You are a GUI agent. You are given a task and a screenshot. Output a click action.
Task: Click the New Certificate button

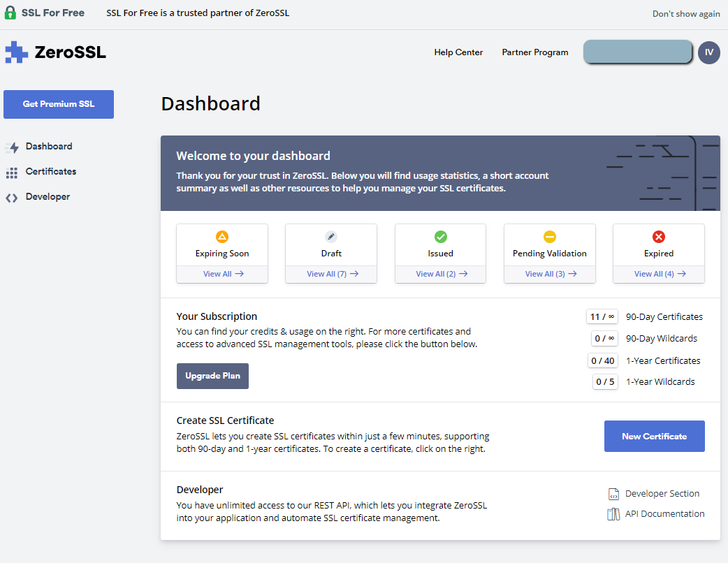coord(654,437)
